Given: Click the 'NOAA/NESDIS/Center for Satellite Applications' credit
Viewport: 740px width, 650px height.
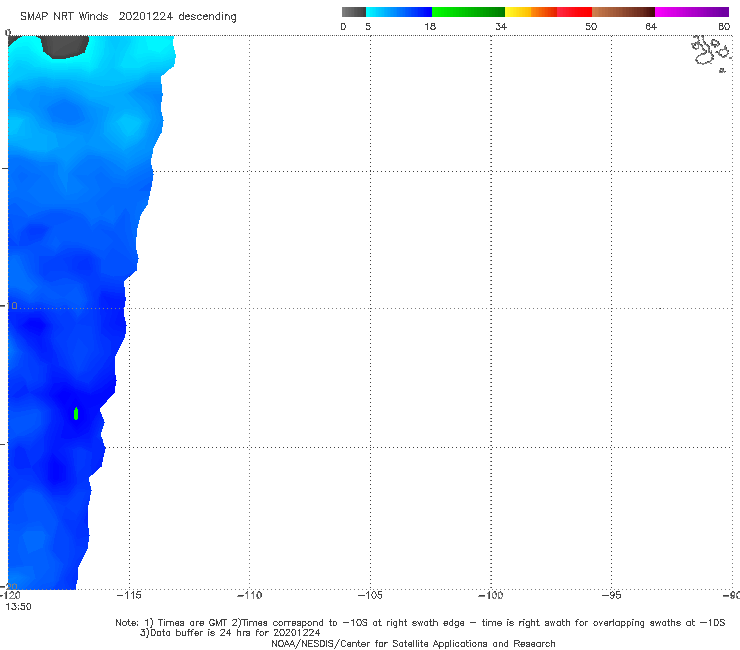Looking at the screenshot, I should click(x=413, y=644).
